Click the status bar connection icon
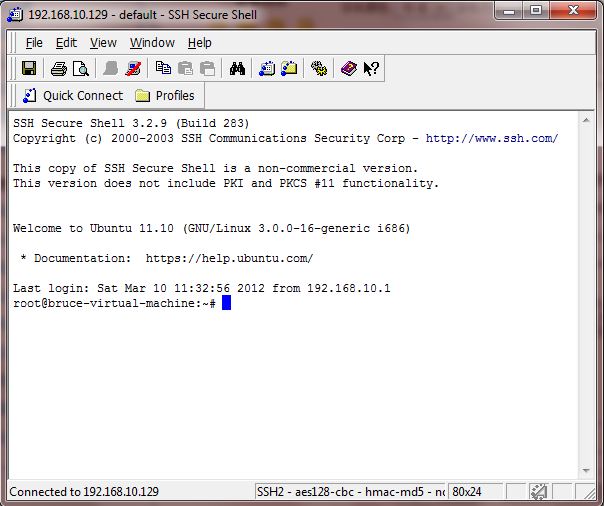This screenshot has height=506, width=604. click(539, 492)
